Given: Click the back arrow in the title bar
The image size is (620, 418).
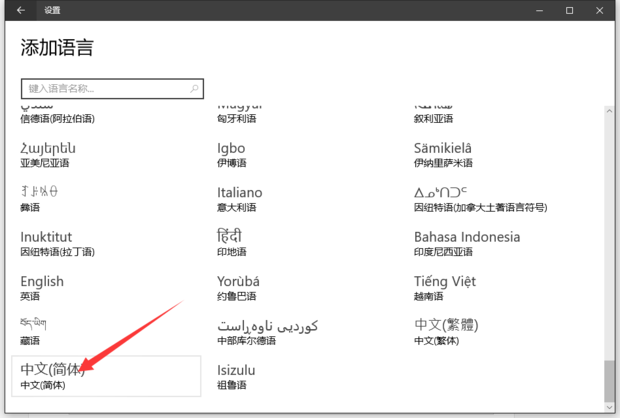Looking at the screenshot, I should pyautogui.click(x=21, y=10).
